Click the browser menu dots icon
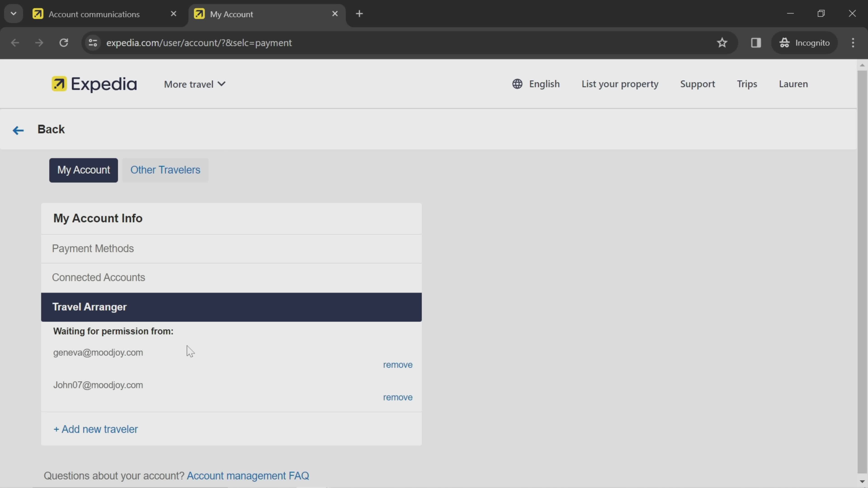The width and height of the screenshot is (868, 488). pyautogui.click(x=853, y=42)
